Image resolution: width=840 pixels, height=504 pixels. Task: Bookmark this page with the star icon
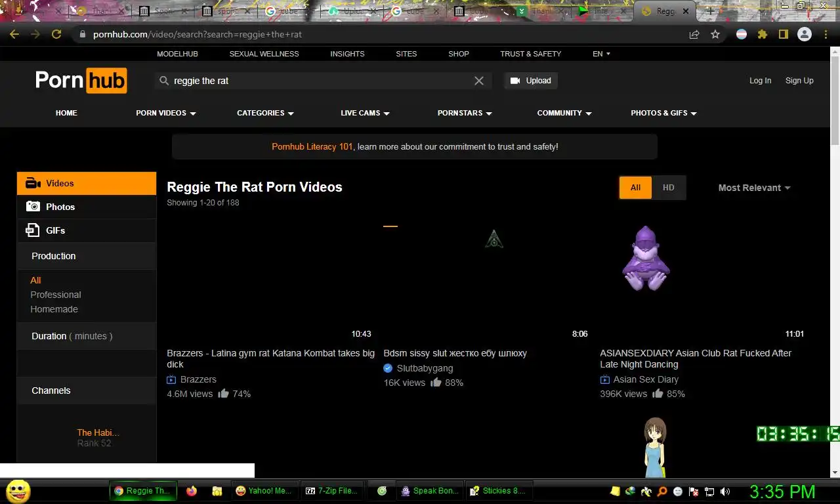pos(715,34)
